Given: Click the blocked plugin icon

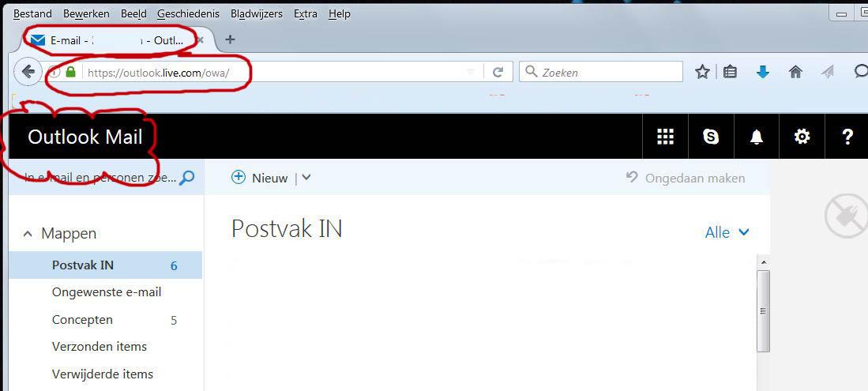Looking at the screenshot, I should (846, 216).
